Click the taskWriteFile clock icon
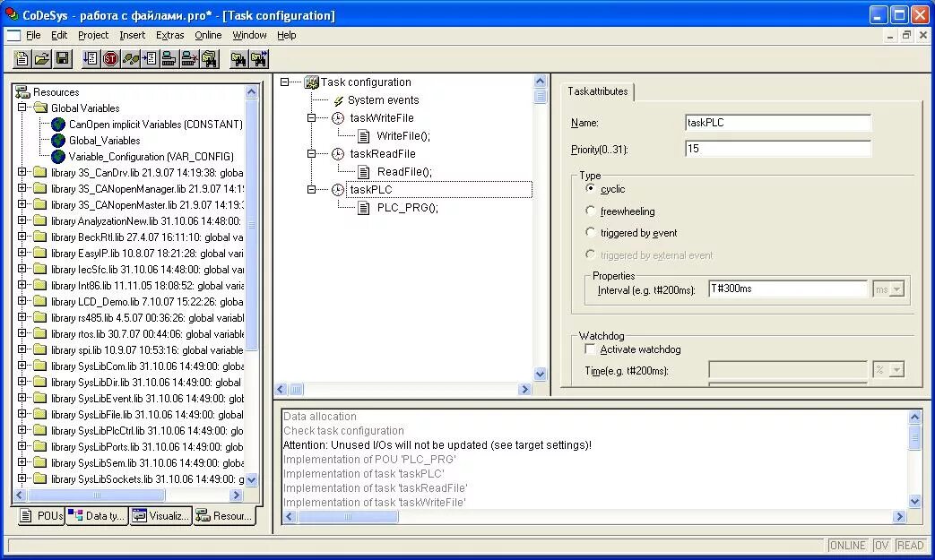 click(x=338, y=118)
